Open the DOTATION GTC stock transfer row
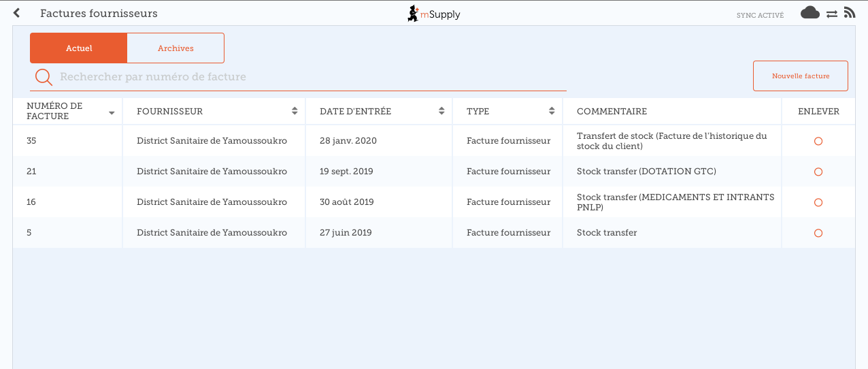Screen dimensions: 868x369 click(646, 172)
